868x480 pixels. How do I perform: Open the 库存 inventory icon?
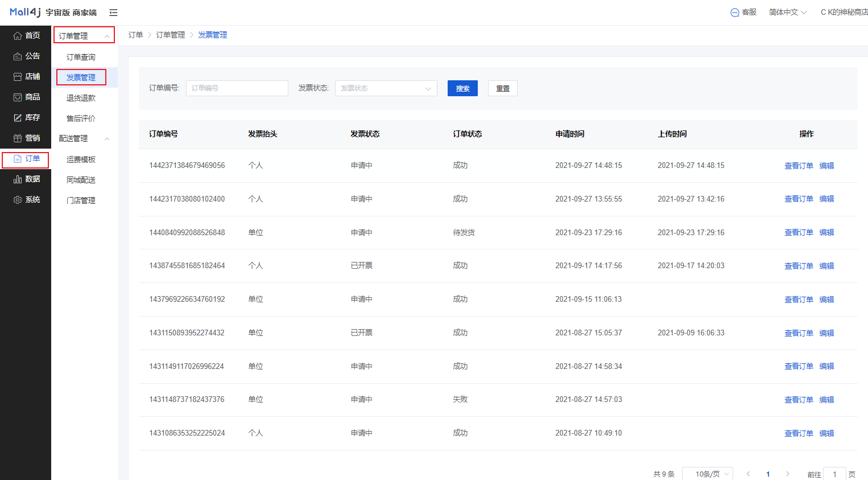pyautogui.click(x=18, y=117)
